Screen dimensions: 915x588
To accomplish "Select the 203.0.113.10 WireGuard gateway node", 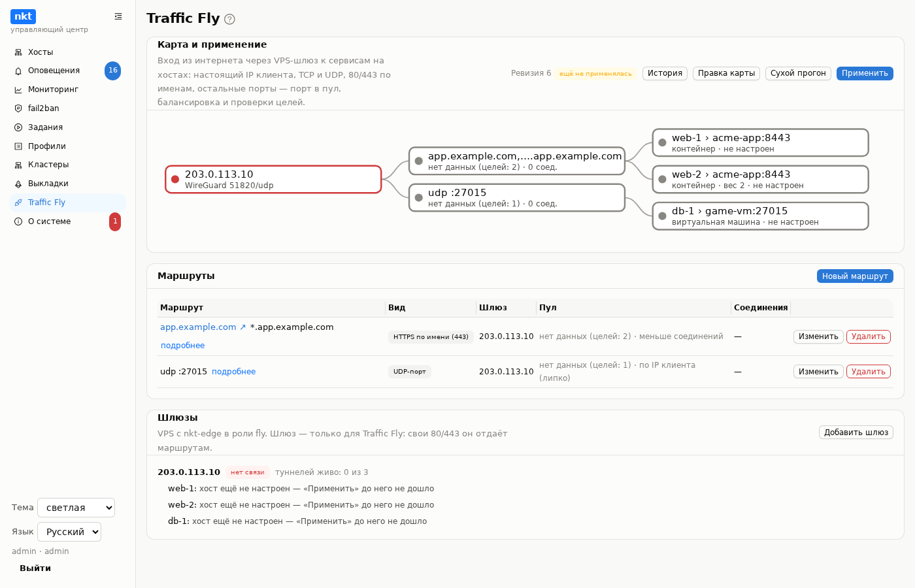I will [273, 180].
